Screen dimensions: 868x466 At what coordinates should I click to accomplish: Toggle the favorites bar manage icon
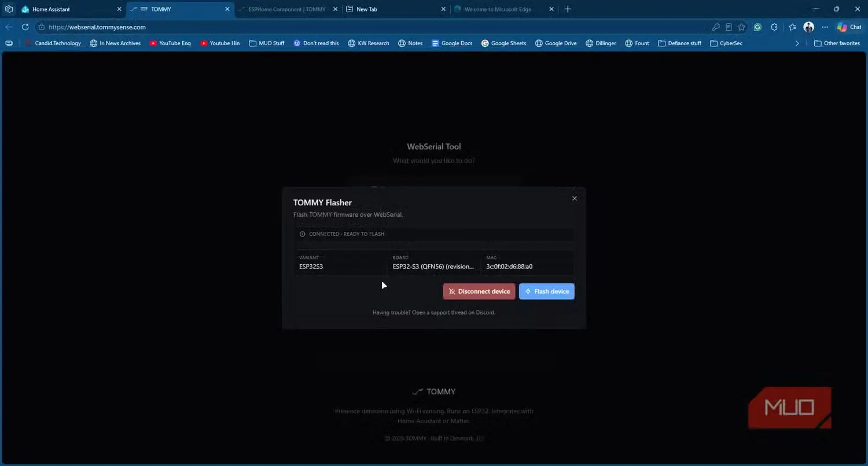point(9,43)
